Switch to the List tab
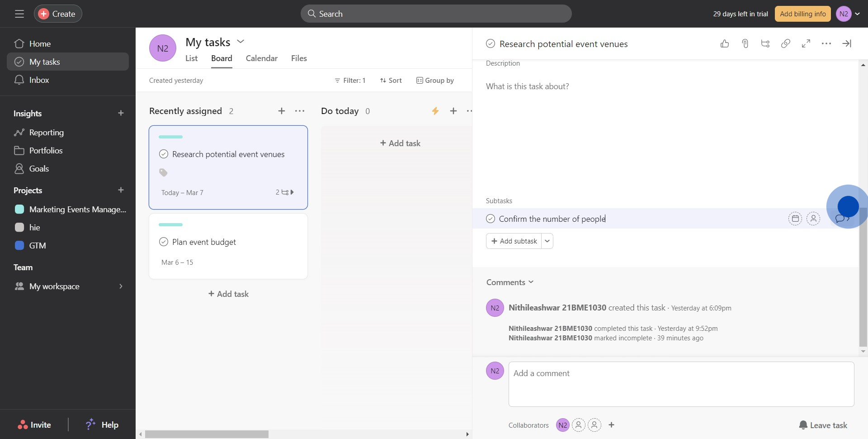 191,58
